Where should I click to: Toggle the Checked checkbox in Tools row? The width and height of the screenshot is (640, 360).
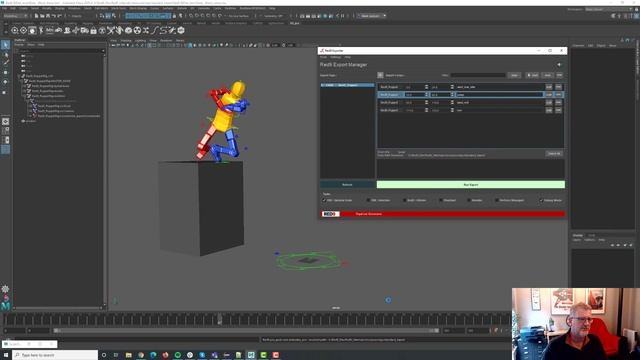tap(441, 200)
